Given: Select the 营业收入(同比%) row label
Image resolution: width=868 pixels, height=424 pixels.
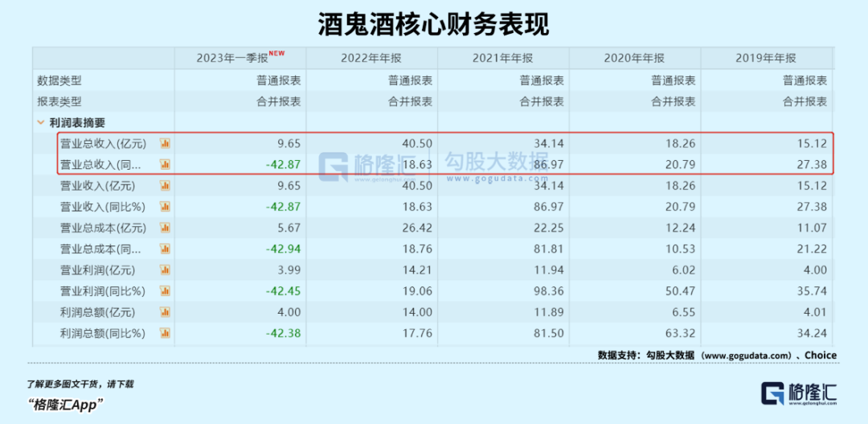Looking at the screenshot, I should coord(102,207).
